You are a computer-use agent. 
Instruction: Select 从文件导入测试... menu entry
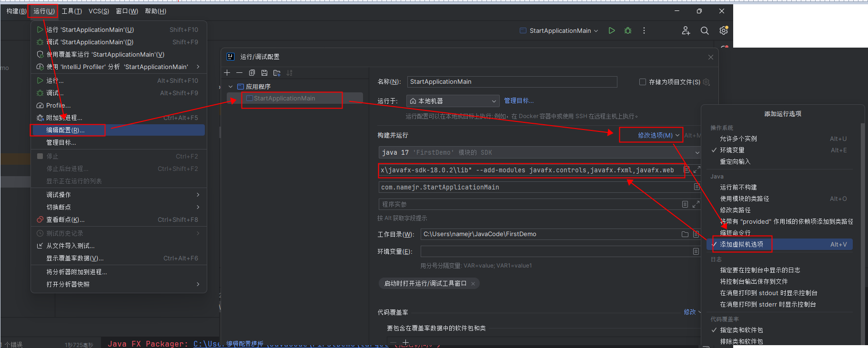pyautogui.click(x=119, y=246)
